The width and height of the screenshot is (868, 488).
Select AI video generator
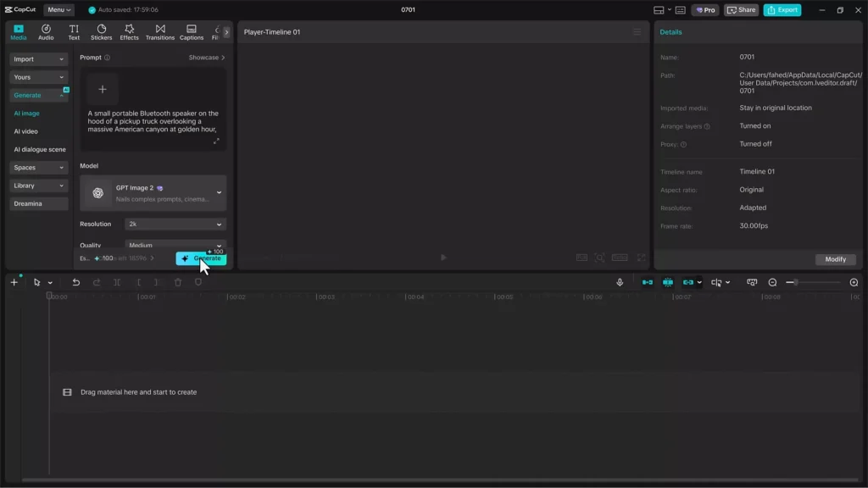26,131
